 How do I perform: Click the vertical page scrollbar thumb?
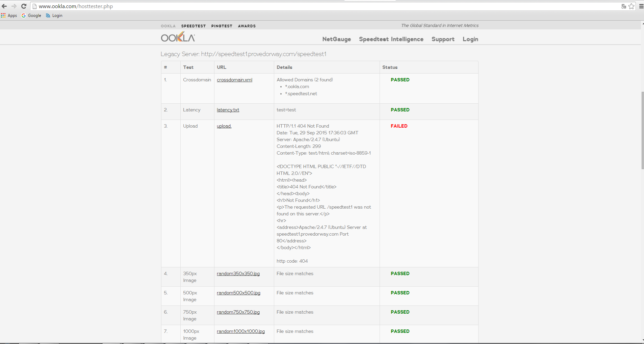[642, 130]
